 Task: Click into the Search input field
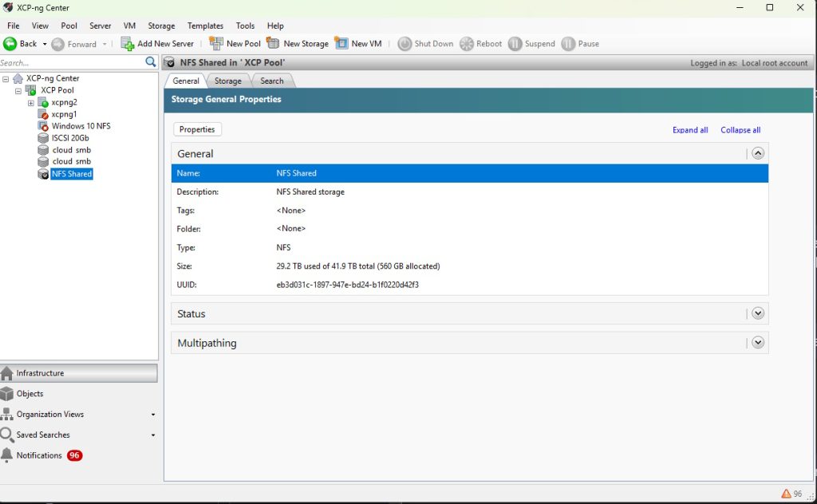tap(70, 62)
